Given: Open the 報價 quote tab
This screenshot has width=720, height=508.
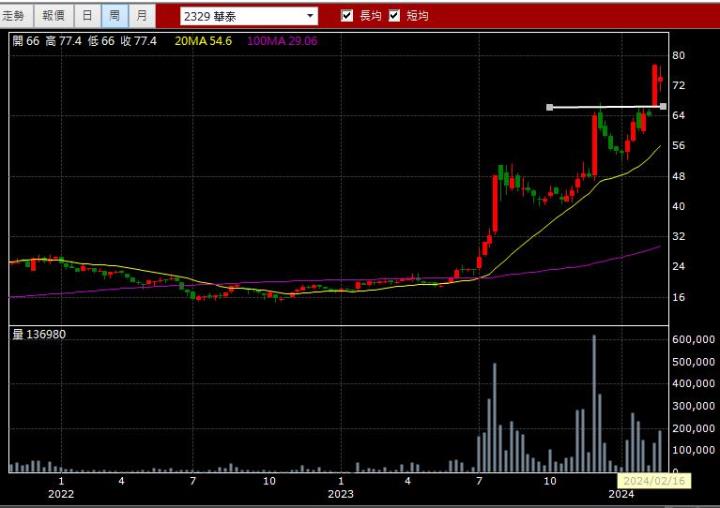Looking at the screenshot, I should point(53,16).
